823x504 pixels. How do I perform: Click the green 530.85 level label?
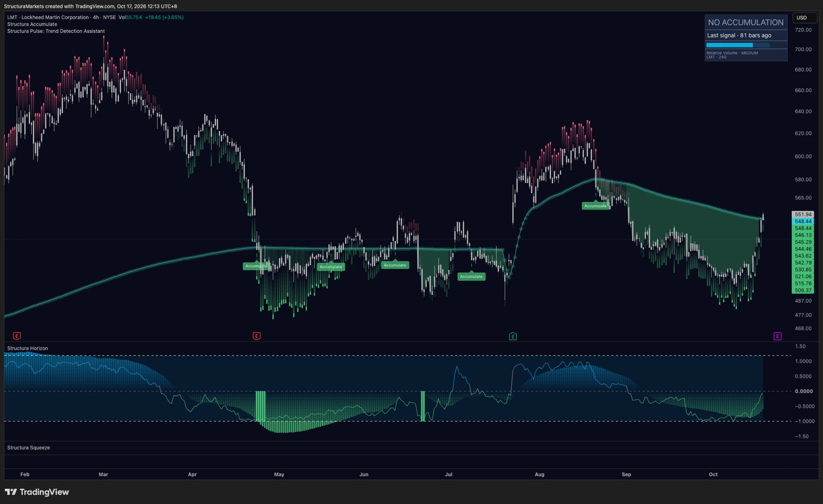click(x=803, y=270)
